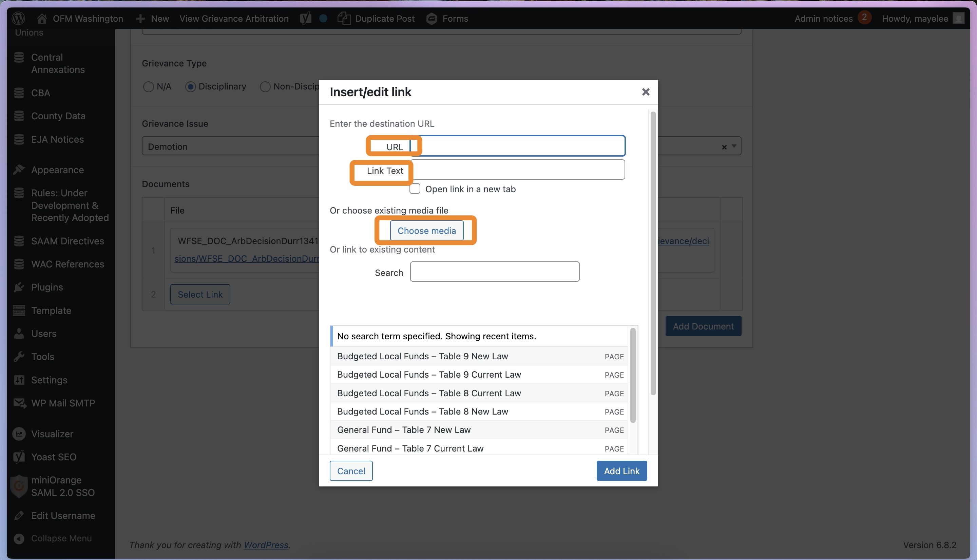The width and height of the screenshot is (977, 560).
Task: Select the N/A grievance type radio
Action: [149, 86]
